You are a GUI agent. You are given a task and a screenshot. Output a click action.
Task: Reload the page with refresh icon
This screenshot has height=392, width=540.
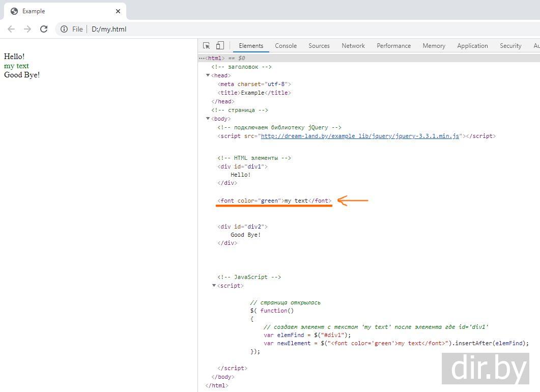(44, 29)
